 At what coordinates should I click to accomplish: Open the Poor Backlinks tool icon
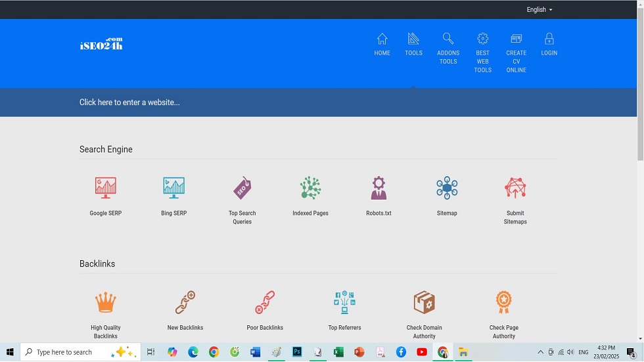(265, 302)
